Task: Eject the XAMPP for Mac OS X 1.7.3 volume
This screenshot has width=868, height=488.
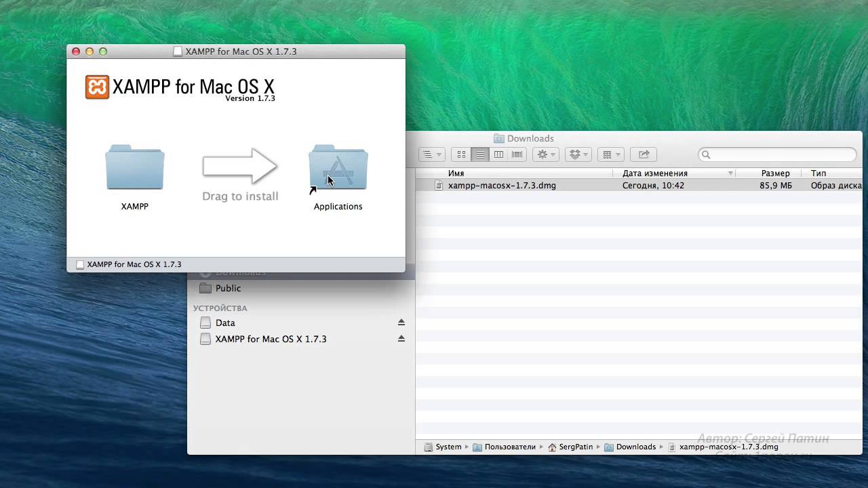Action: (401, 339)
